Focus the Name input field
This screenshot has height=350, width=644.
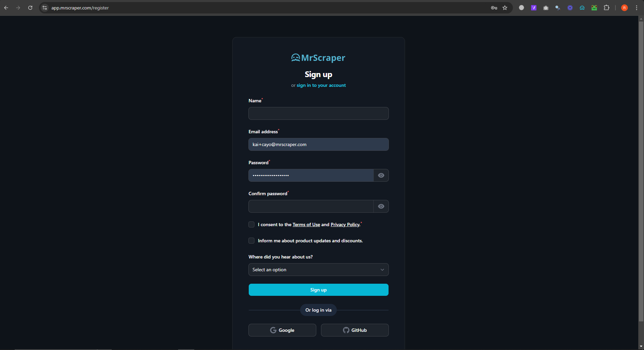tap(319, 113)
